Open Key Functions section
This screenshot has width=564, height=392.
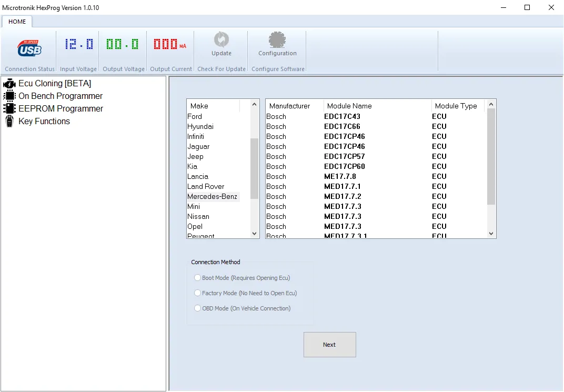[44, 121]
